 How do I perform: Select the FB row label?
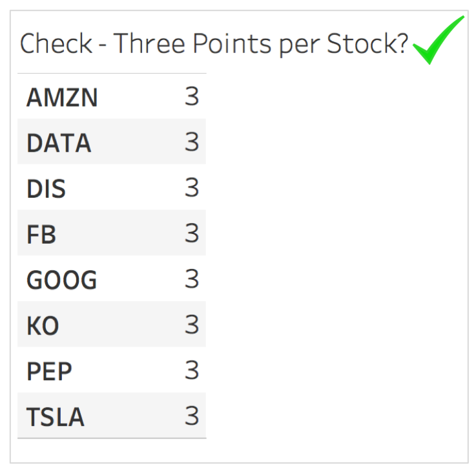pyautogui.click(x=41, y=234)
